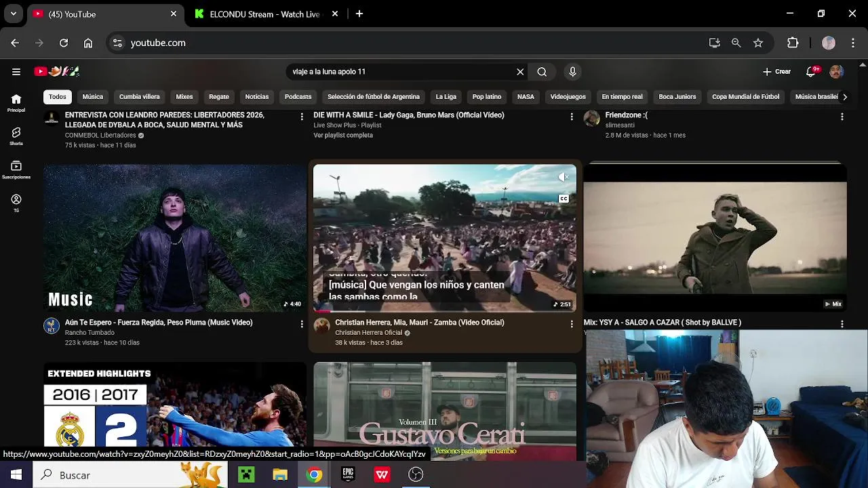
Task: Open options for YSY A mix
Action: click(x=842, y=324)
